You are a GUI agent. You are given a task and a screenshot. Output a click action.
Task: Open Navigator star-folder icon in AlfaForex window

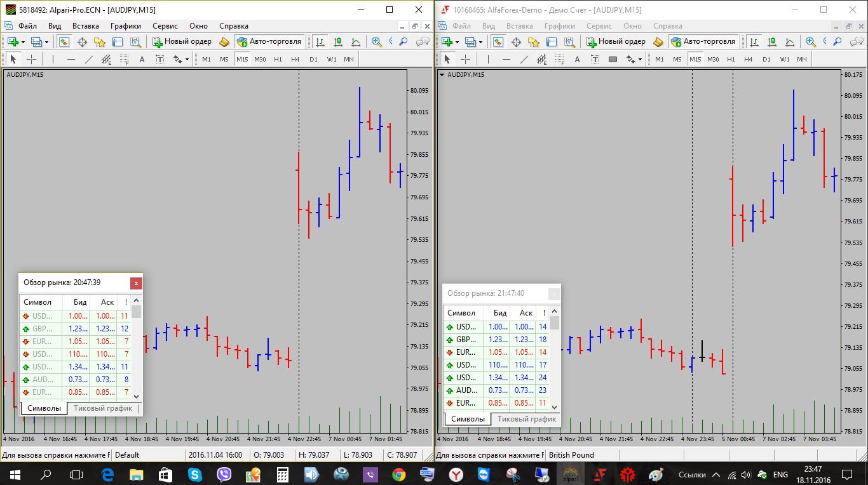coord(534,41)
